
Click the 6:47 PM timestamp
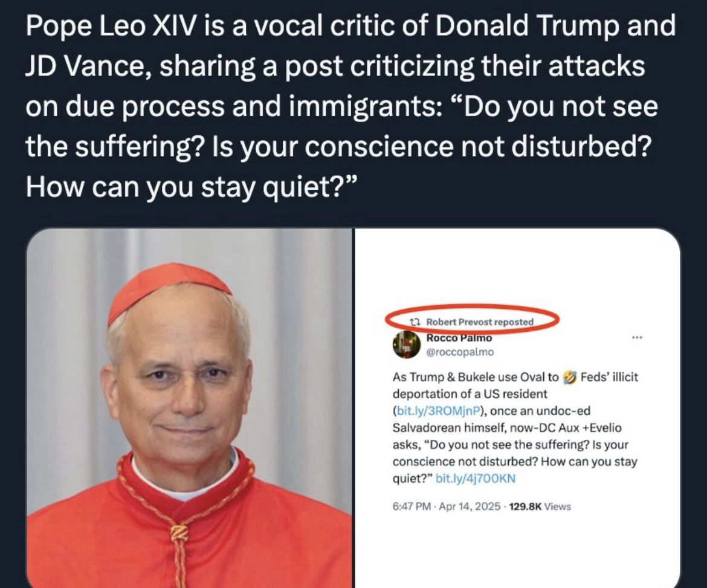[412, 506]
